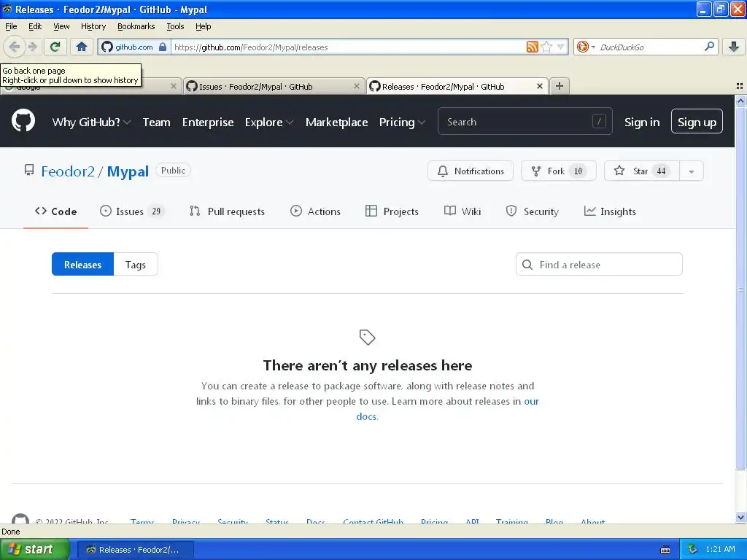
Task: Open the downloads arrow button
Action: (x=734, y=47)
